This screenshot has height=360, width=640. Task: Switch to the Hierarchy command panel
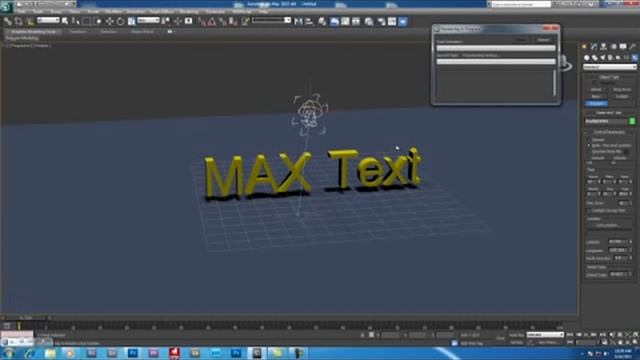coord(603,47)
